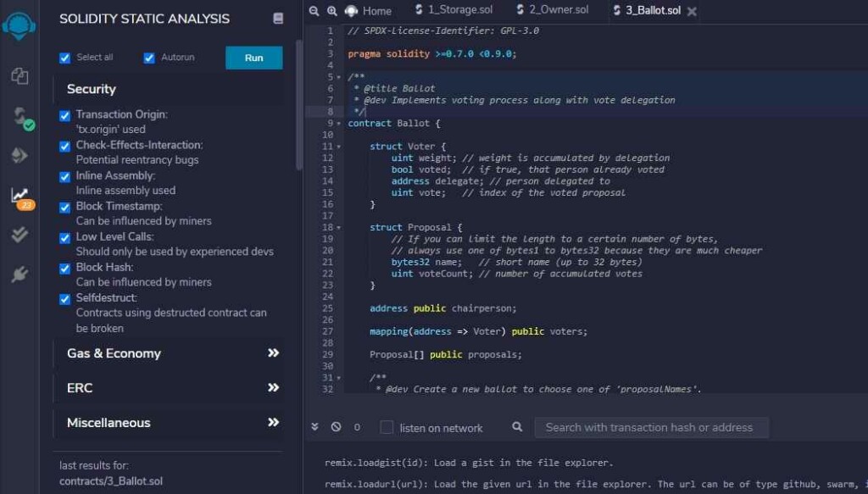The image size is (868, 494).
Task: Click the contracts/3_Ballot.sol results path
Action: tap(111, 481)
